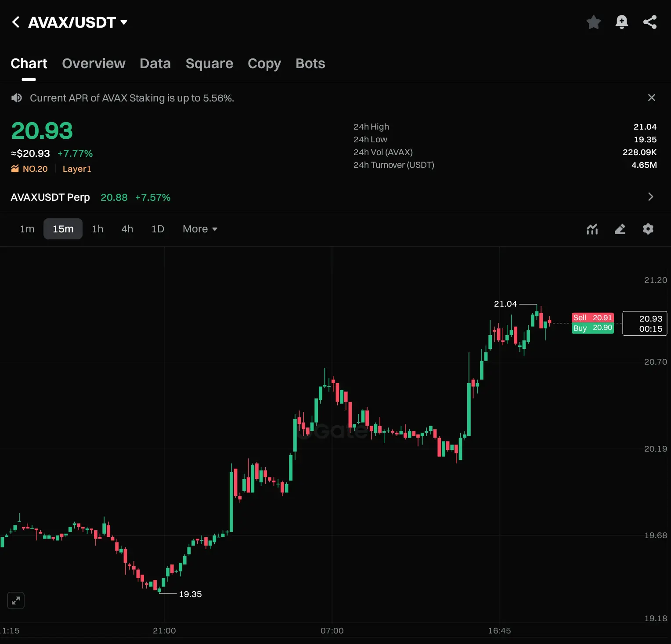Screen dimensions: 671x644
Task: Click the Layer1 category tag
Action: coord(77,169)
